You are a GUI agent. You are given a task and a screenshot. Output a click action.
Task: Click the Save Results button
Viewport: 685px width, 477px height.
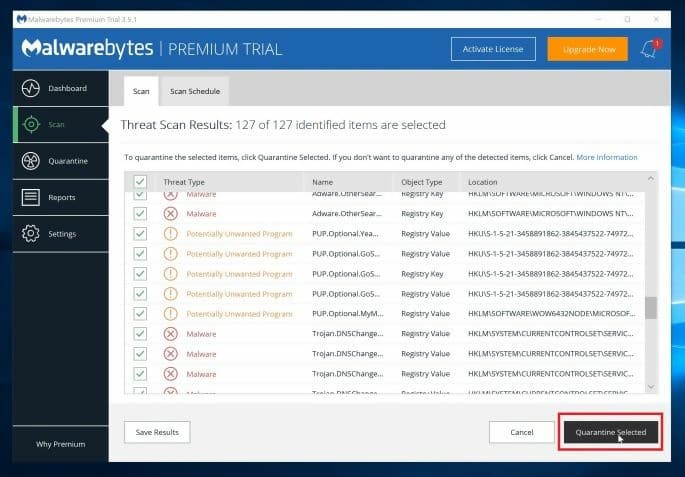pos(157,432)
